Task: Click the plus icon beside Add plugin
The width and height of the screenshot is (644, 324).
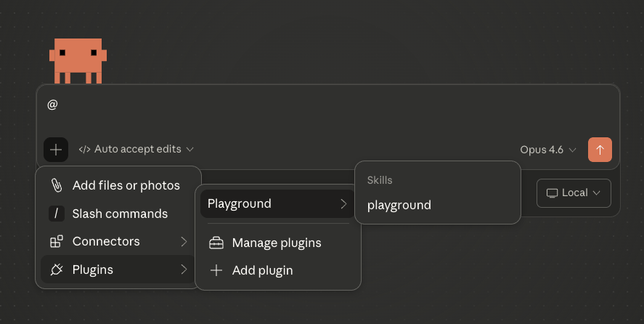Action: pos(216,270)
